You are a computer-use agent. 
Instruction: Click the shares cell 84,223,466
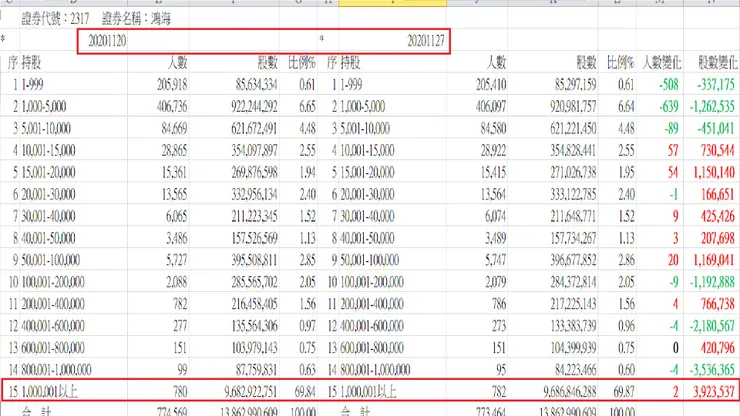pyautogui.click(x=575, y=370)
